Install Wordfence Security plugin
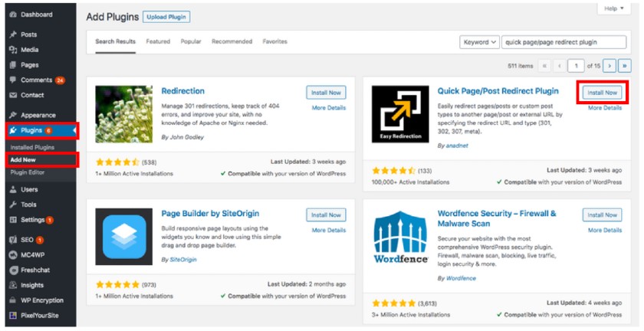 [602, 215]
